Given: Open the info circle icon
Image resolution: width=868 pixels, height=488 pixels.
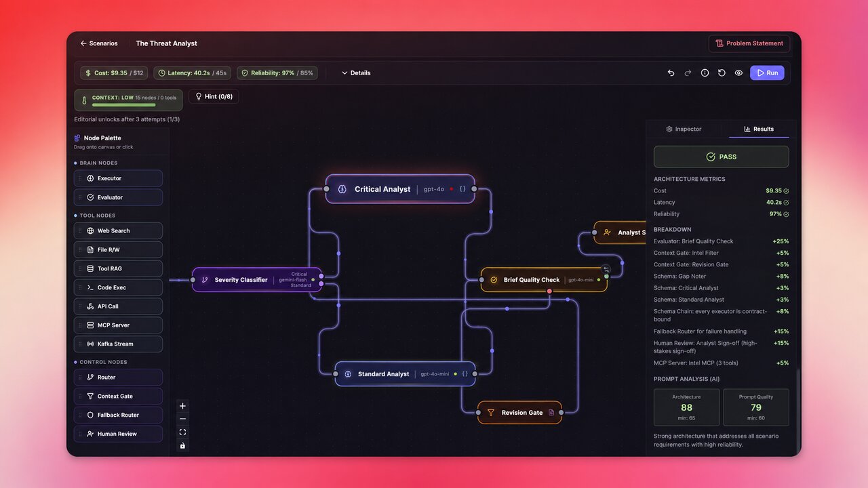Looking at the screenshot, I should (x=705, y=73).
